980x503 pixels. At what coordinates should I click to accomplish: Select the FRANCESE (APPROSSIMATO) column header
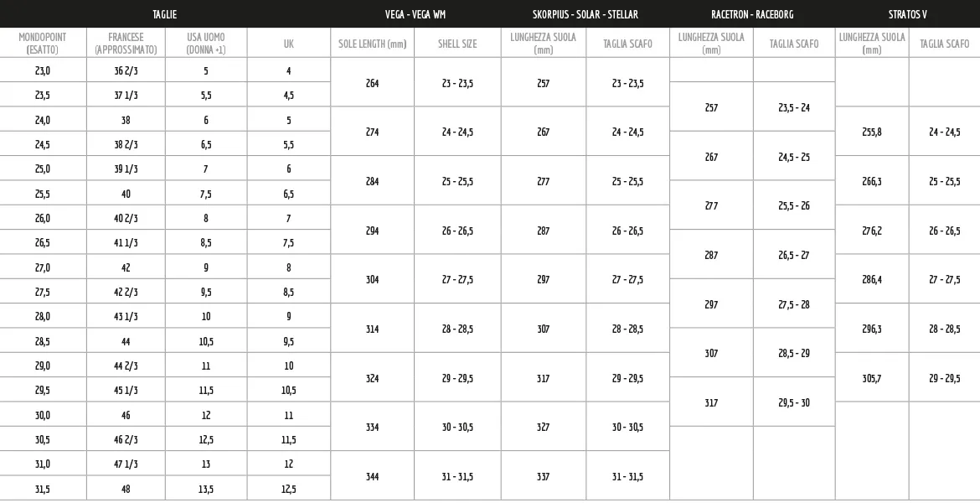point(126,44)
